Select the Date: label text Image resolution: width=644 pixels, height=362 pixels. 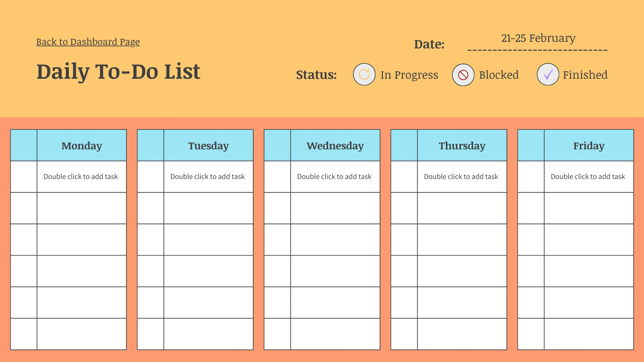(x=429, y=44)
